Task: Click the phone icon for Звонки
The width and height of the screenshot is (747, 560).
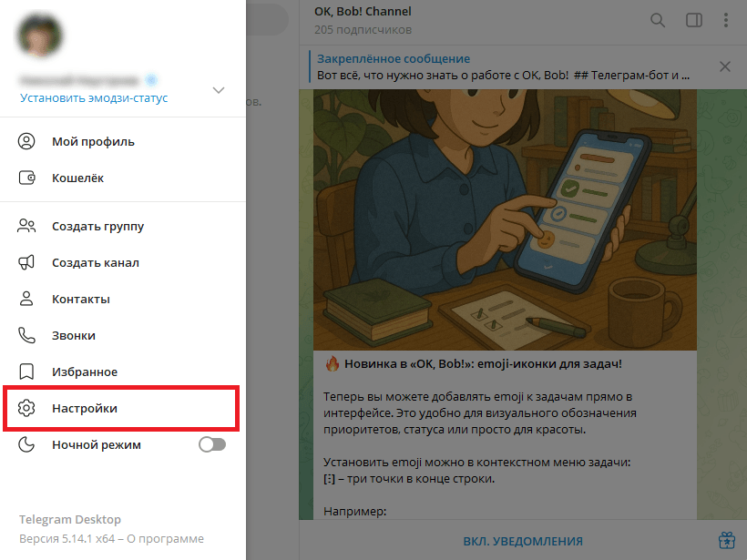Action: click(x=26, y=335)
